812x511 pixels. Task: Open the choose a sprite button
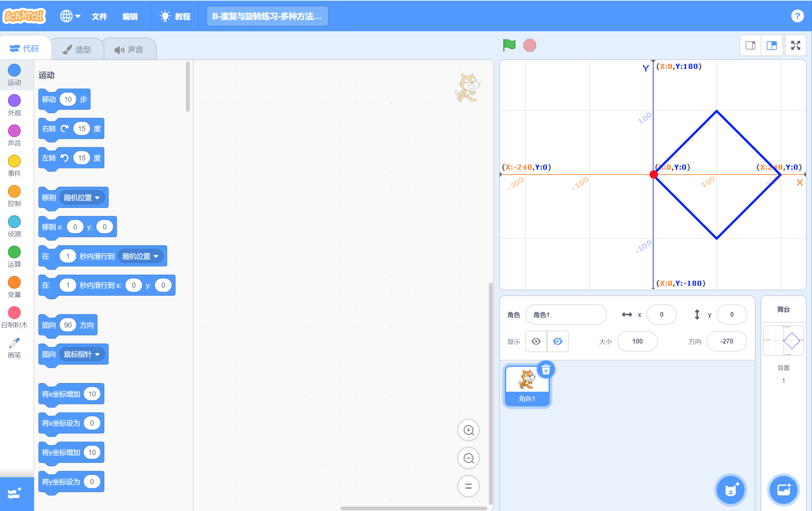click(730, 490)
